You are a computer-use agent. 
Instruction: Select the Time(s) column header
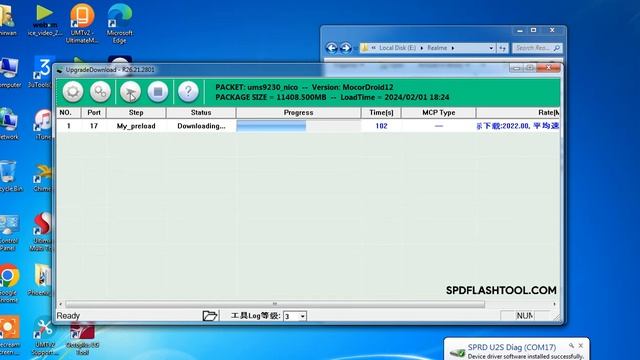[381, 113]
